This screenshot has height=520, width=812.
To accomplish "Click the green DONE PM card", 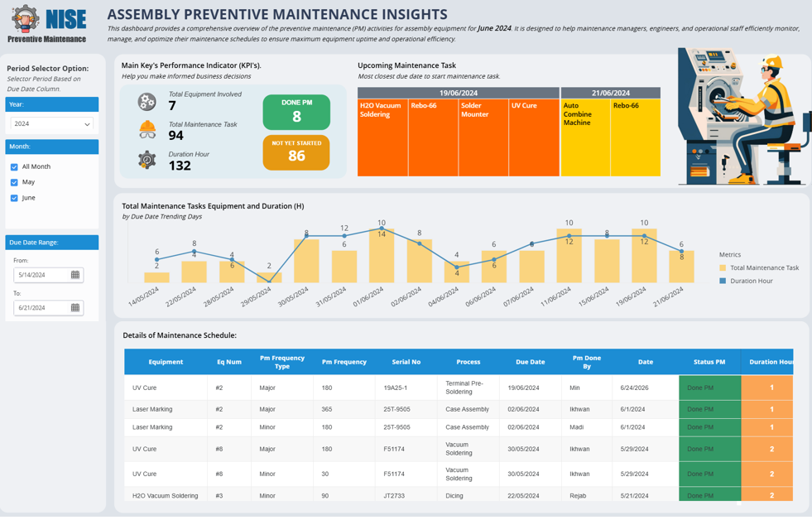I will [x=296, y=113].
